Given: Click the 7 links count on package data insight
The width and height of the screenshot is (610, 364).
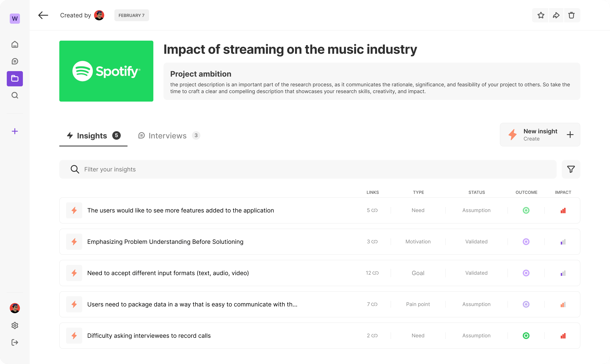Looking at the screenshot, I should pos(372,304).
